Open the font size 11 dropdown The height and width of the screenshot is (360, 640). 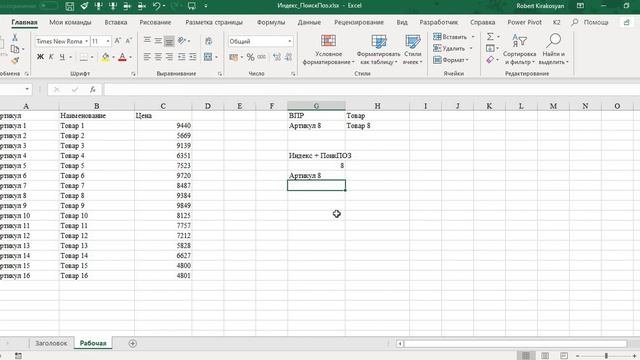click(108, 41)
